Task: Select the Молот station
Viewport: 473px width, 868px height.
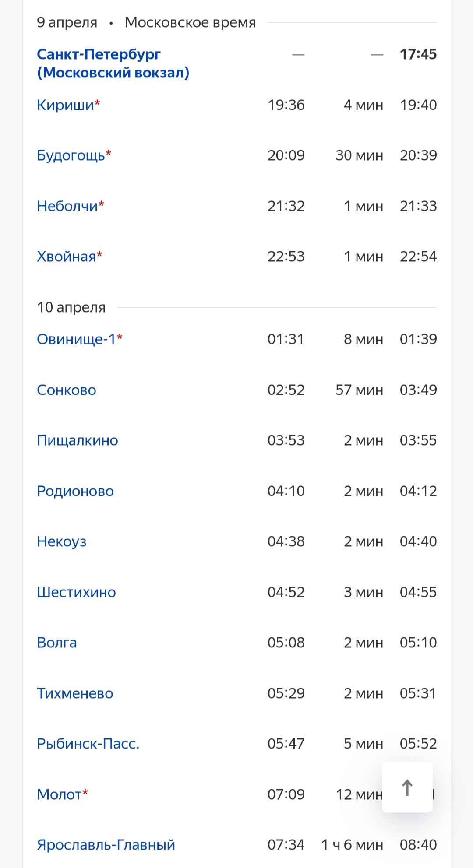Action: coord(60,794)
